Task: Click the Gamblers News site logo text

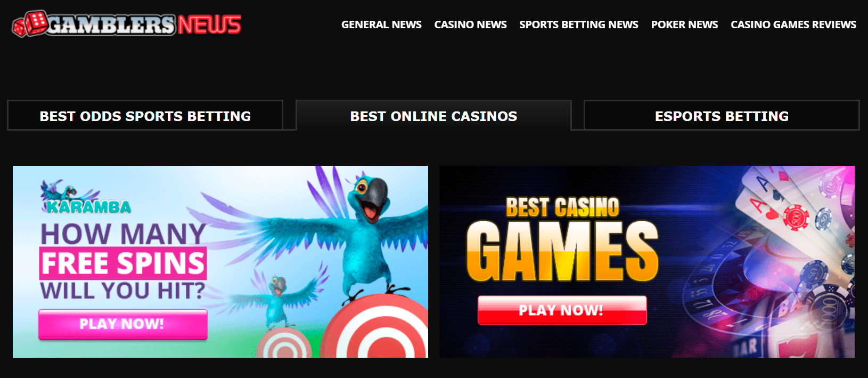Action: coord(144,25)
